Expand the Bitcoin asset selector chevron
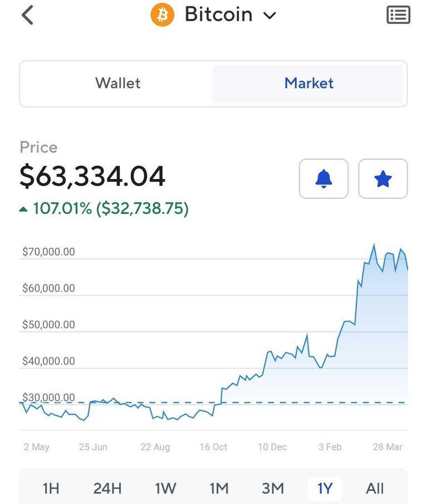427x504 pixels. 270,15
